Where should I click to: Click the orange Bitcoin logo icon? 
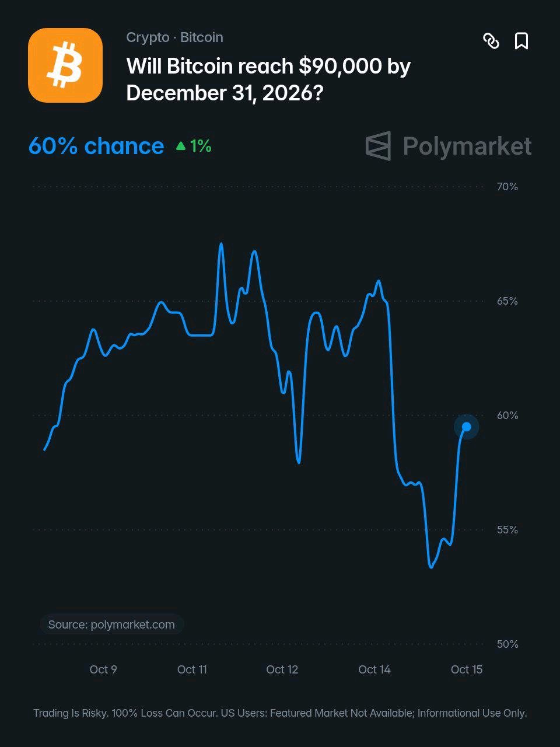point(65,65)
